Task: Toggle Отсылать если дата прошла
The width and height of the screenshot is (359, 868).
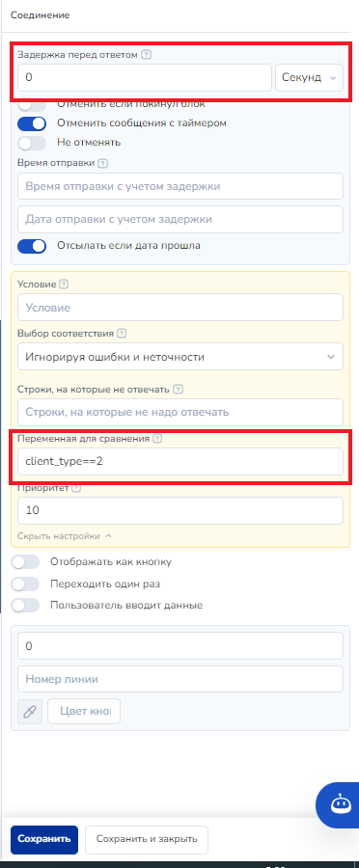Action: point(32,246)
